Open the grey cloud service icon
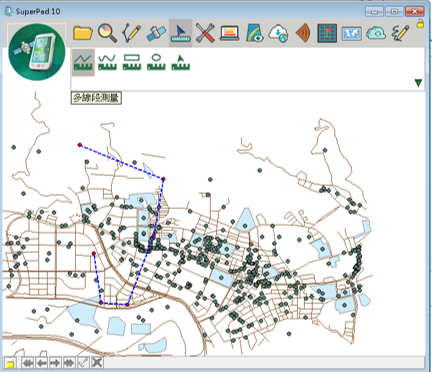The height and width of the screenshot is (372, 432). pyautogui.click(x=376, y=33)
